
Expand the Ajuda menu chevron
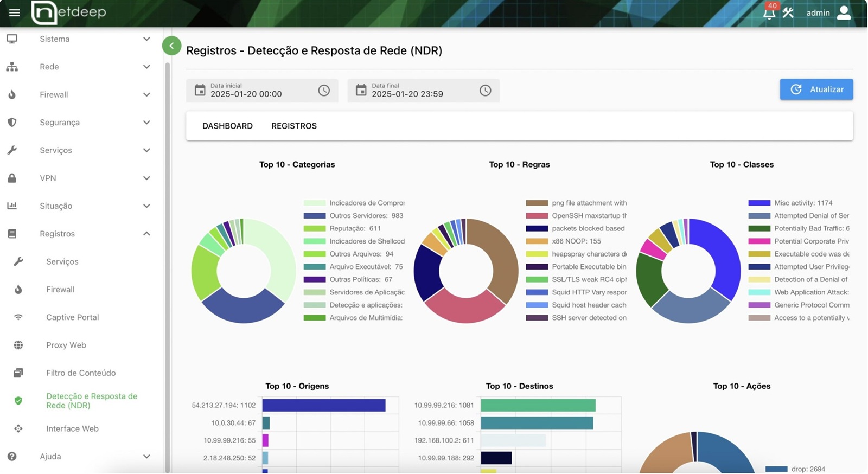point(146,457)
